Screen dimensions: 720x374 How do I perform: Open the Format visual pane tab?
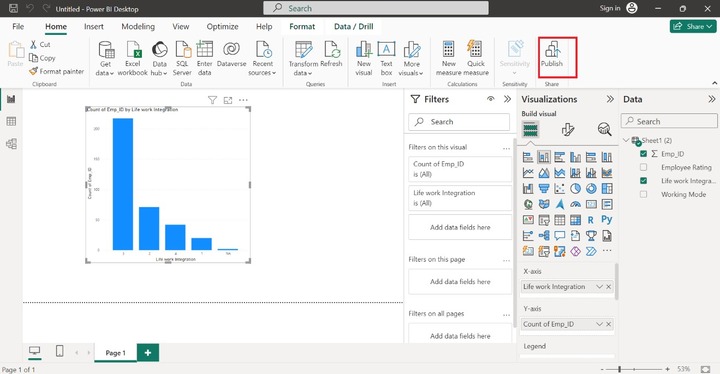pyautogui.click(x=568, y=130)
